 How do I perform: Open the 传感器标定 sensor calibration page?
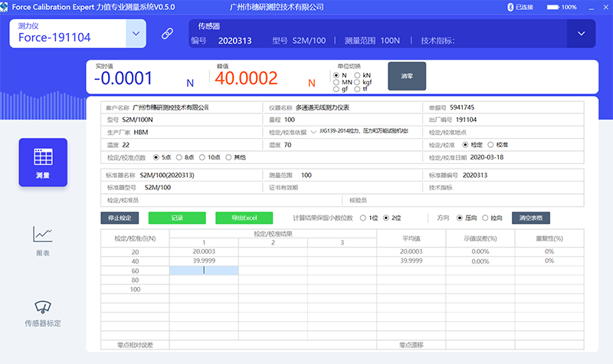(43, 313)
